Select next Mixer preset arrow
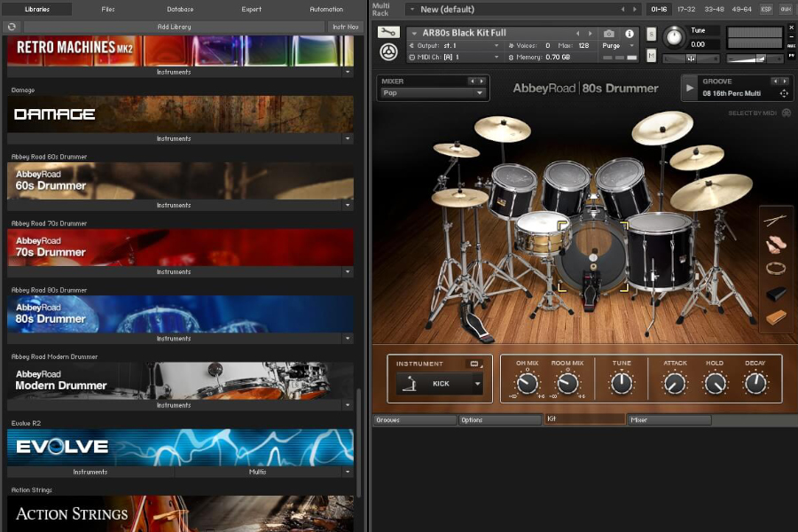798x532 pixels. [481, 81]
